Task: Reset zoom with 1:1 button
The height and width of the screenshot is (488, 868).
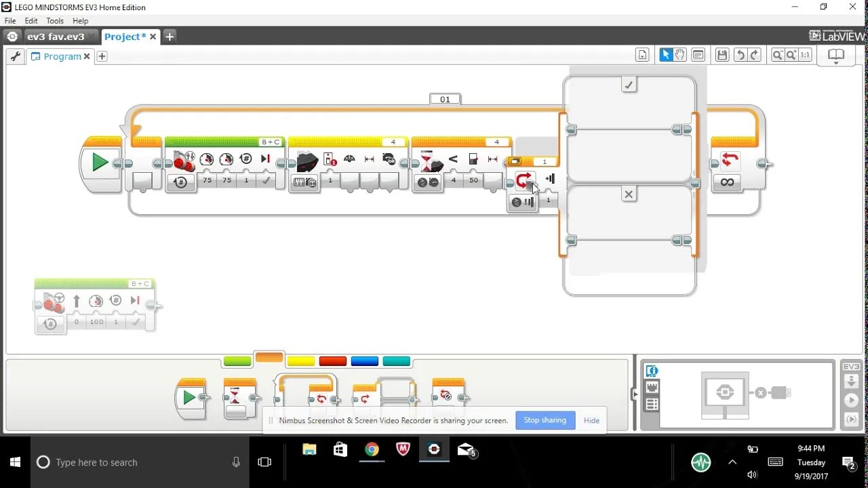Action: tap(805, 56)
